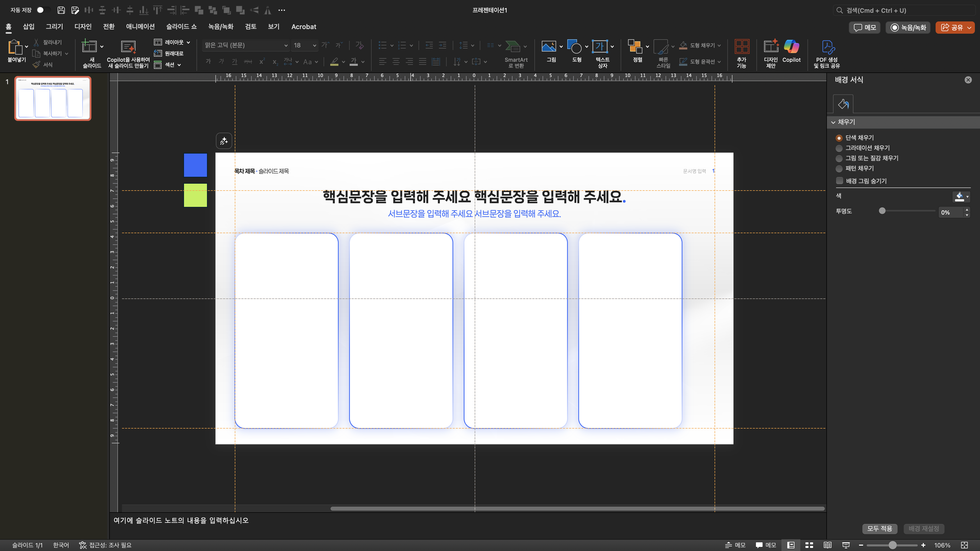This screenshot has height=551, width=980.
Task: Collapse the 채우기 section expander
Action: click(833, 122)
